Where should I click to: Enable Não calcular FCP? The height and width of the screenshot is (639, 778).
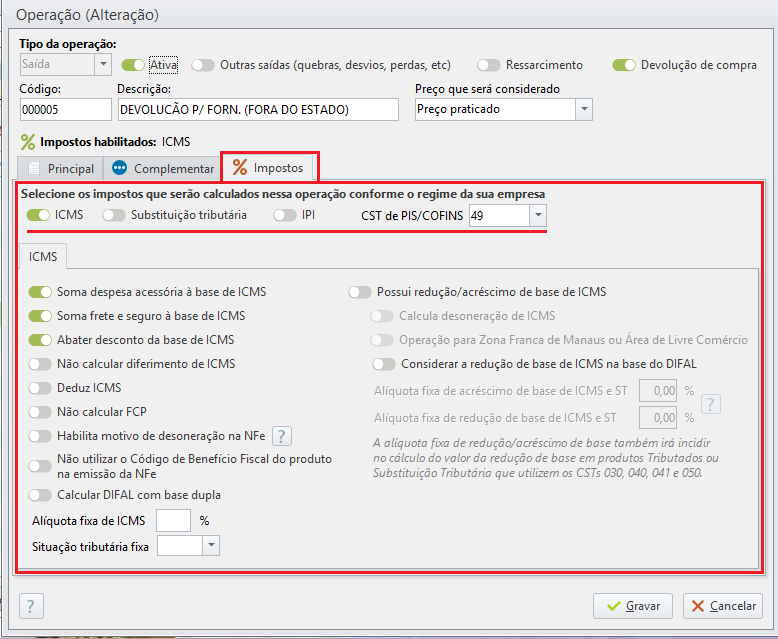(40, 412)
